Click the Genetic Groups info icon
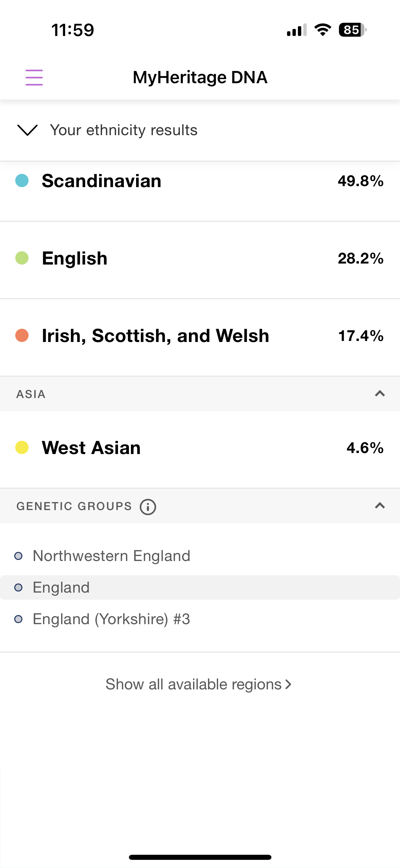 (x=148, y=507)
